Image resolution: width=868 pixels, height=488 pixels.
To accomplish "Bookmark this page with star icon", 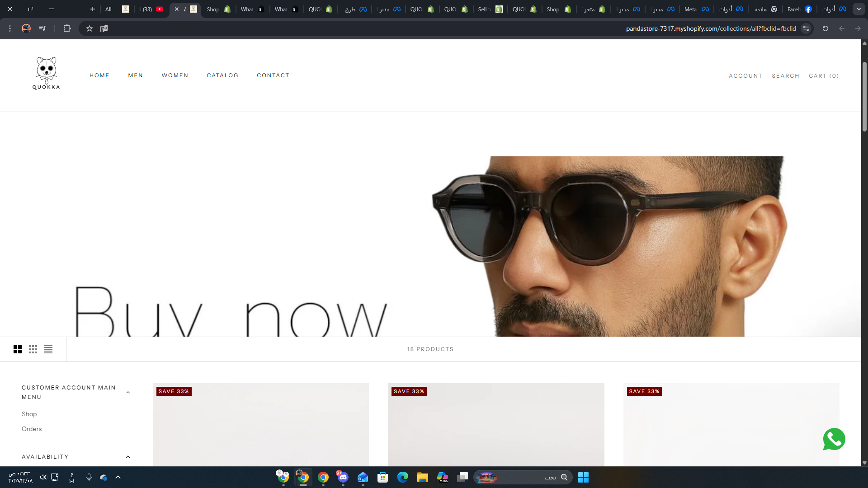I will click(x=90, y=28).
